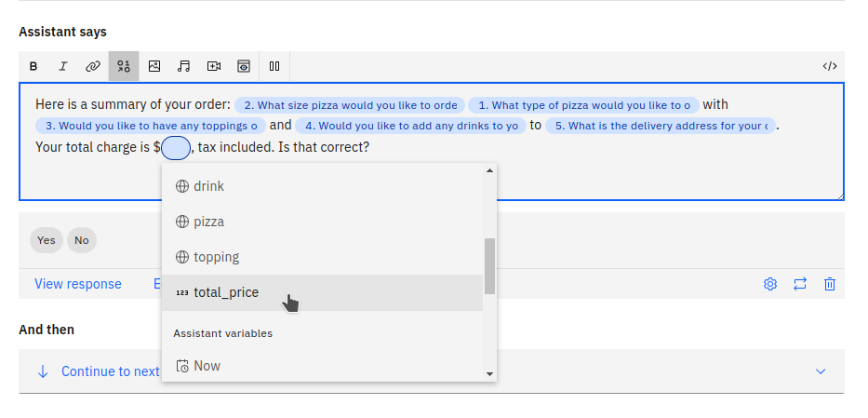Open the View response link
Viewport: 868px width, 418px height.
78,284
